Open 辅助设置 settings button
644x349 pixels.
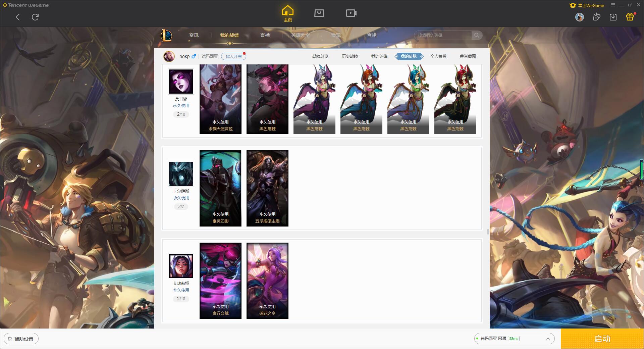[x=21, y=339]
